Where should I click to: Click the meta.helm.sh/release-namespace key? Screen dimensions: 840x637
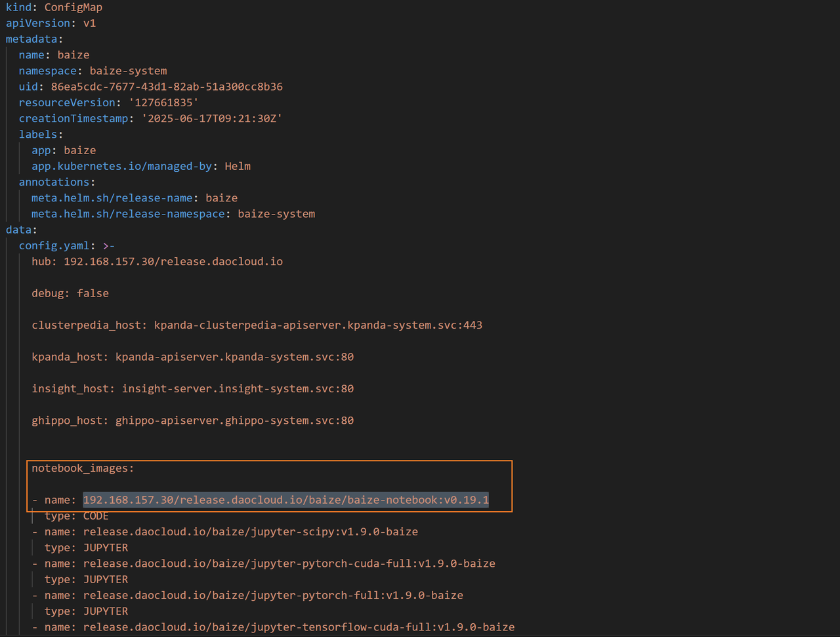pos(128,214)
